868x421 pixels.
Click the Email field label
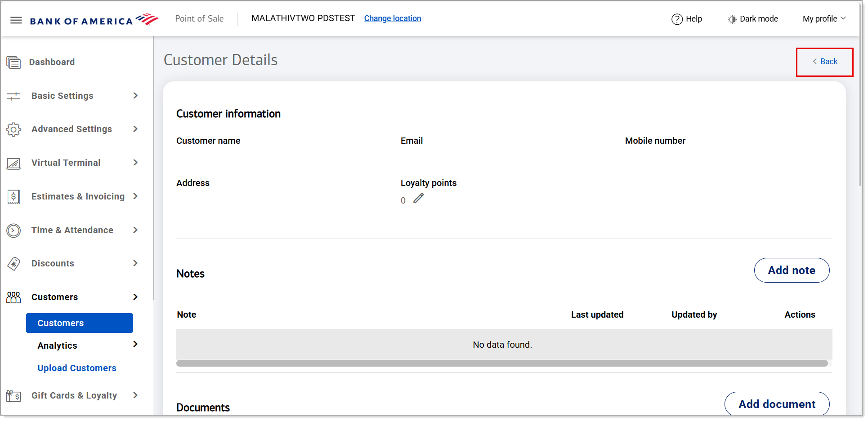point(412,141)
